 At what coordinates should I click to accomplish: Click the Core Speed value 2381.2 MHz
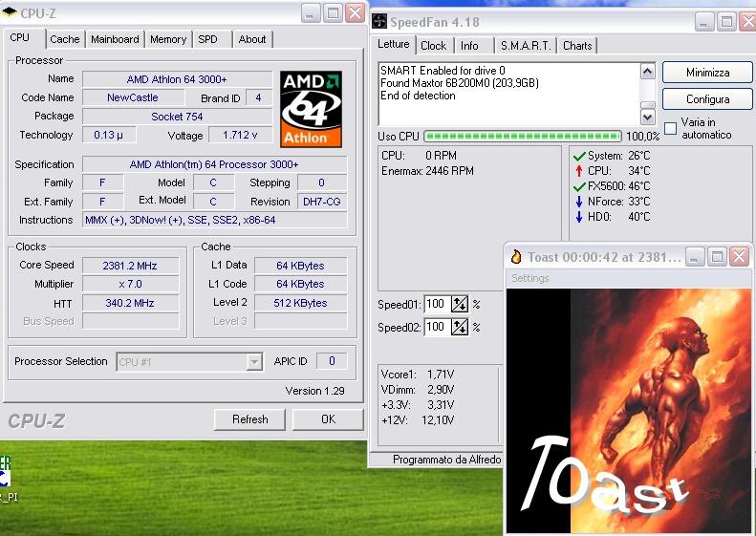pyautogui.click(x=130, y=266)
